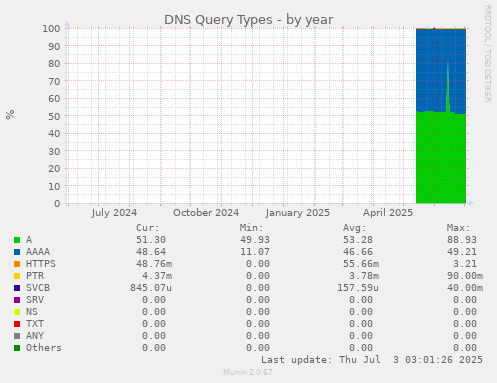Click the Munin 2.0.67 version text
This screenshot has height=383, width=497.
(x=248, y=372)
